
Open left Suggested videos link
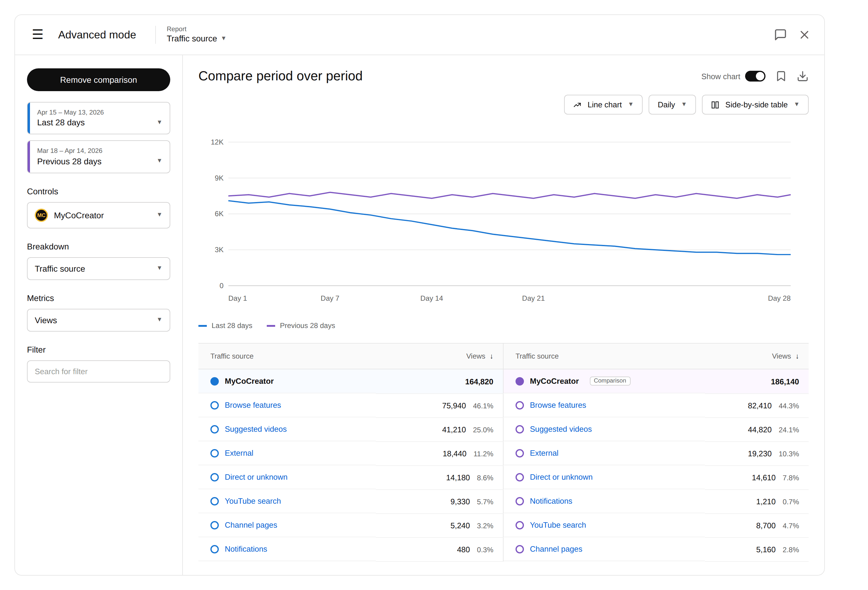pyautogui.click(x=256, y=429)
